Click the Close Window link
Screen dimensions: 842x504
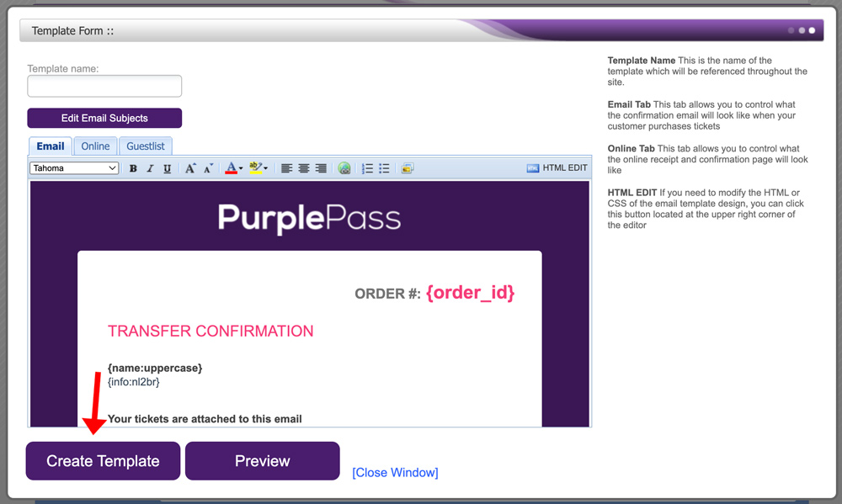[x=395, y=472]
